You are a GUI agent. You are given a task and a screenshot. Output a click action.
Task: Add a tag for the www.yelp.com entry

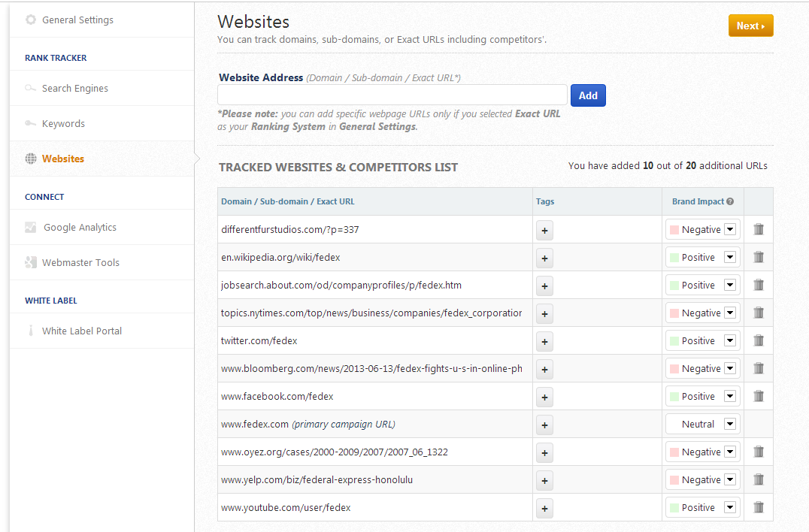point(545,481)
